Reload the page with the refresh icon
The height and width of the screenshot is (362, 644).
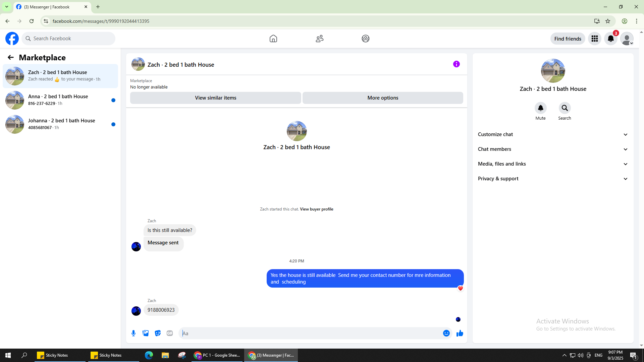click(x=32, y=21)
